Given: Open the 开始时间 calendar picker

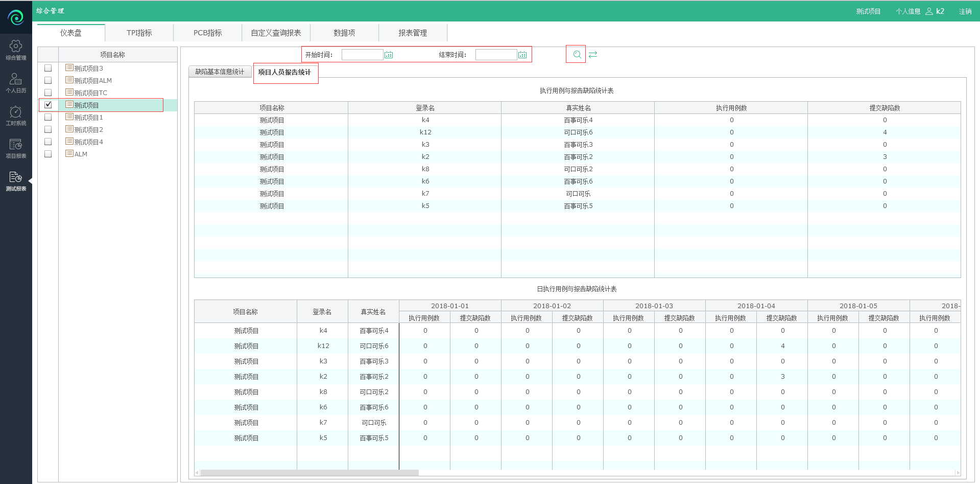Looking at the screenshot, I should point(389,55).
